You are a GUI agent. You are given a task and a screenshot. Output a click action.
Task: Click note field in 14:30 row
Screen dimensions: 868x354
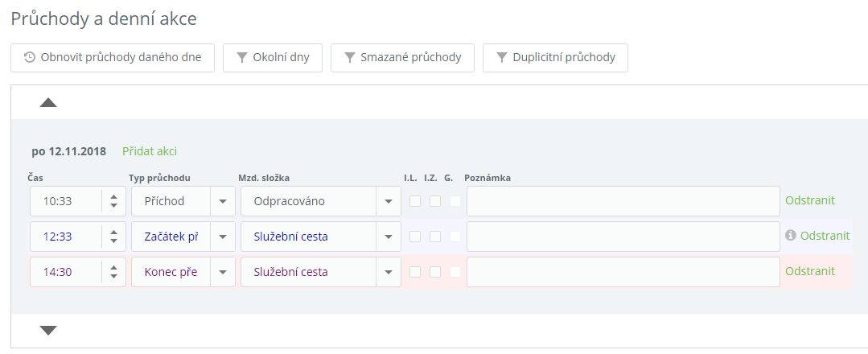tap(623, 272)
